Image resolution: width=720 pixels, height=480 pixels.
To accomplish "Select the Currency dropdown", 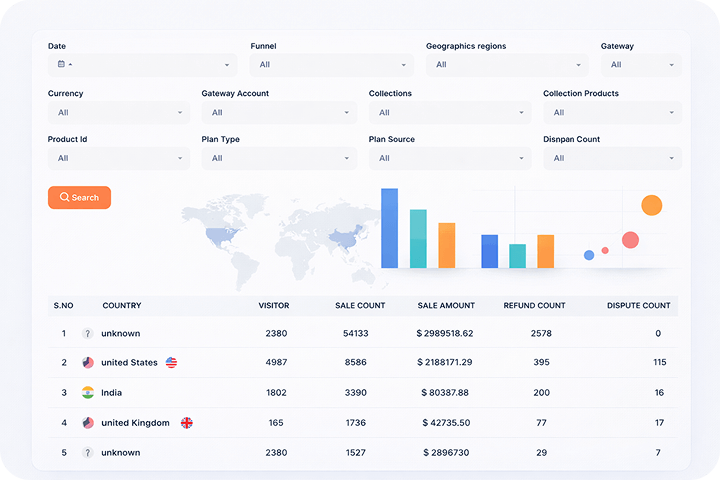I will click(118, 113).
